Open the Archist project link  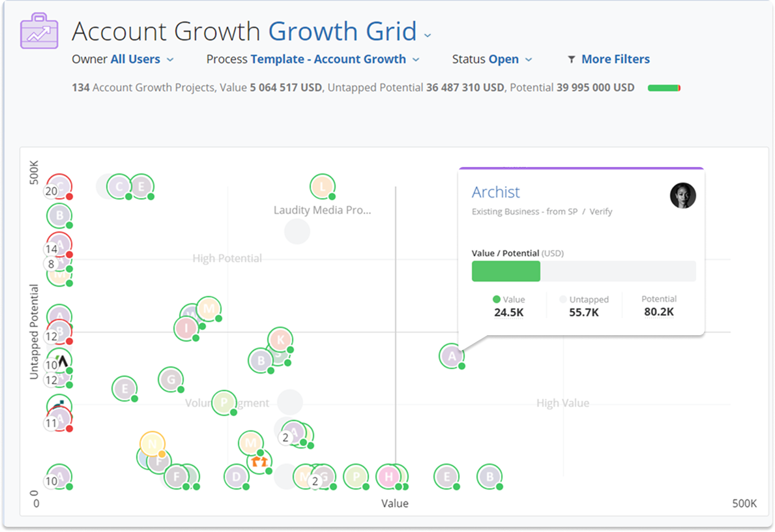coord(496,192)
